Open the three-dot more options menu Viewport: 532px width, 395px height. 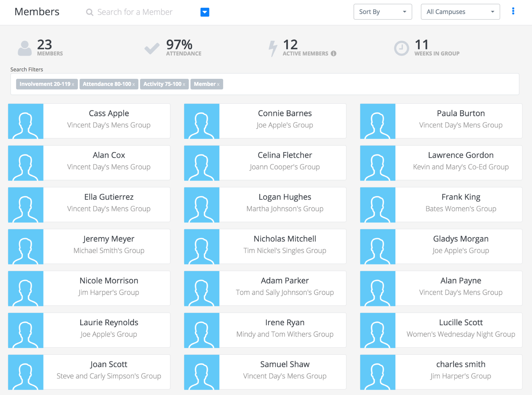click(513, 11)
